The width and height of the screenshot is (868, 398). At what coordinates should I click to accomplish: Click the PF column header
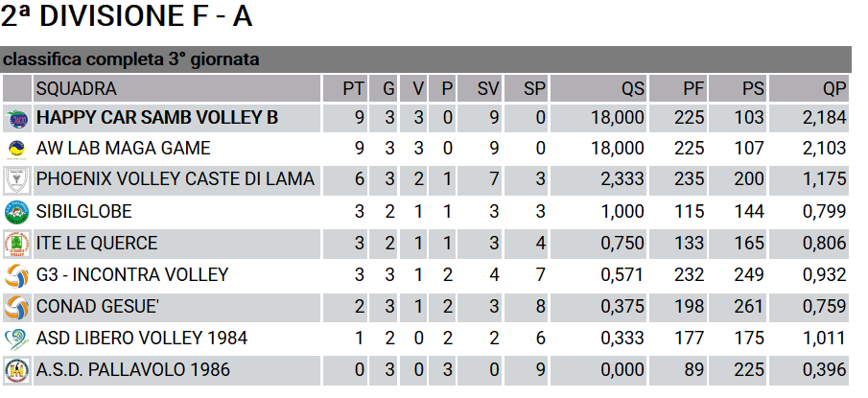pyautogui.click(x=678, y=88)
